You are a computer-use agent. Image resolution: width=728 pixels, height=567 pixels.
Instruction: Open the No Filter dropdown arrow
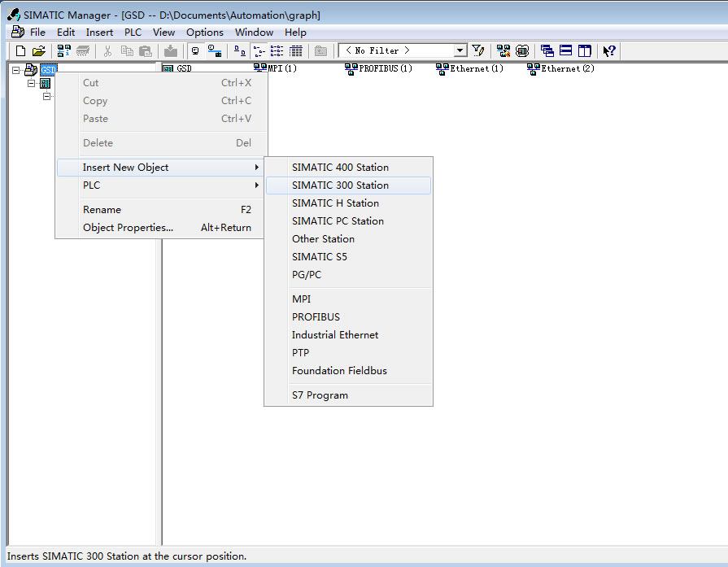pyautogui.click(x=460, y=50)
